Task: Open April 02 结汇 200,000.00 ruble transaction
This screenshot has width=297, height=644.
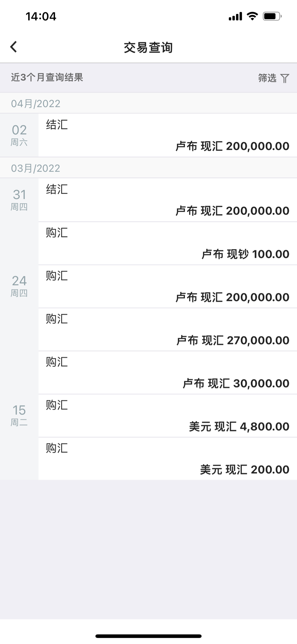Action: 168,135
